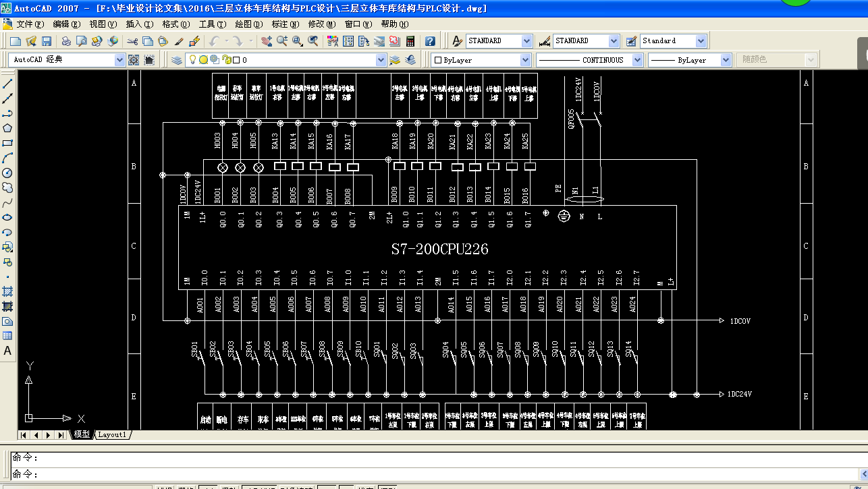The height and width of the screenshot is (489, 868).
Task: Select the Spline draw tool
Action: 7,202
